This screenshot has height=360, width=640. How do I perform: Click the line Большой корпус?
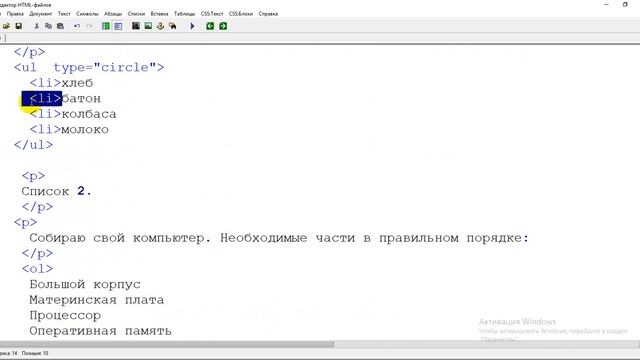(x=85, y=284)
